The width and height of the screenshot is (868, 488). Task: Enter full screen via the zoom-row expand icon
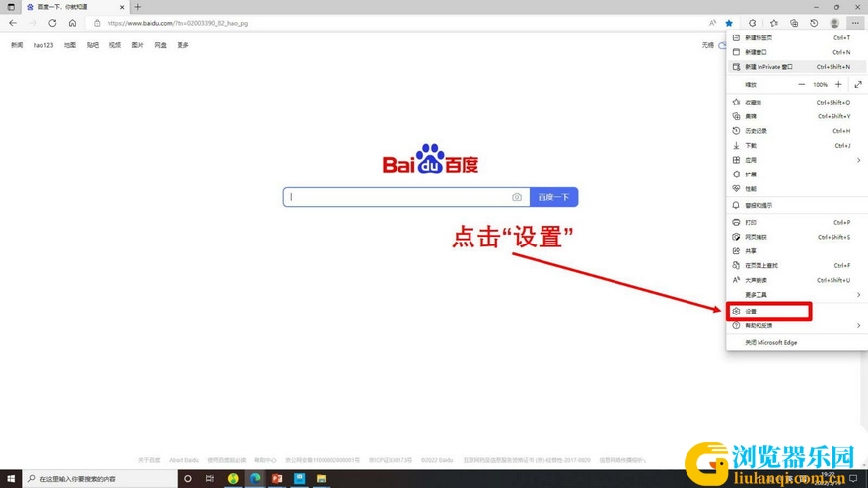[858, 84]
